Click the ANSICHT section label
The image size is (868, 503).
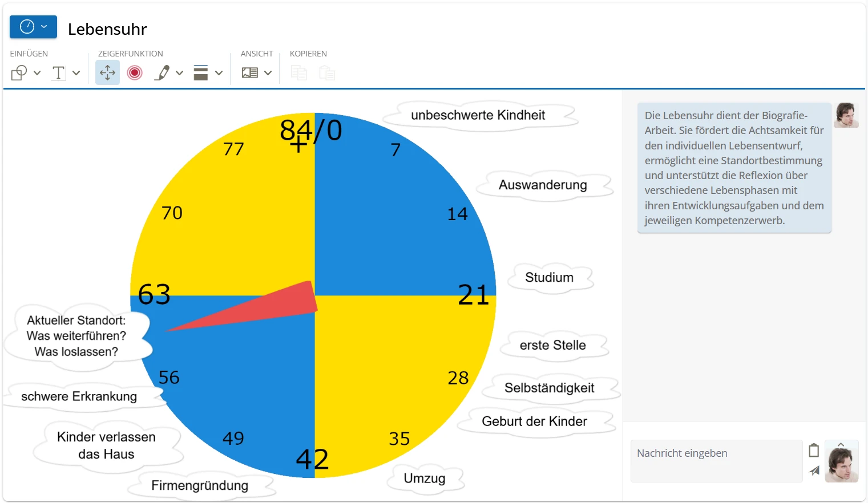click(x=256, y=54)
